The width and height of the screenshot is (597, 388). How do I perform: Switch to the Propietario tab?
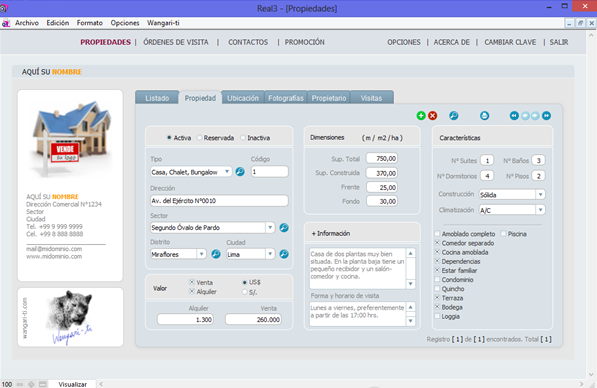coord(329,98)
